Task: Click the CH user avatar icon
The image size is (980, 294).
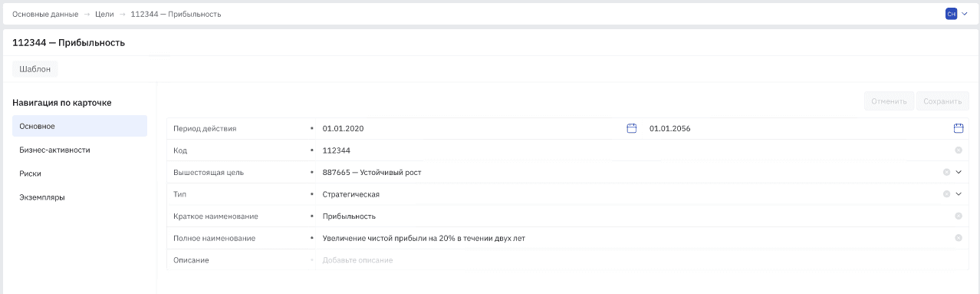Action: (951, 14)
